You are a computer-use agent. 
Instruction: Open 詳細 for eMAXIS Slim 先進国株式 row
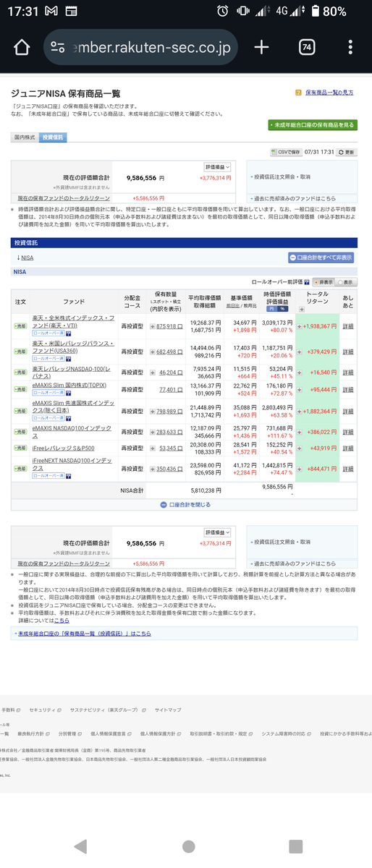(348, 411)
